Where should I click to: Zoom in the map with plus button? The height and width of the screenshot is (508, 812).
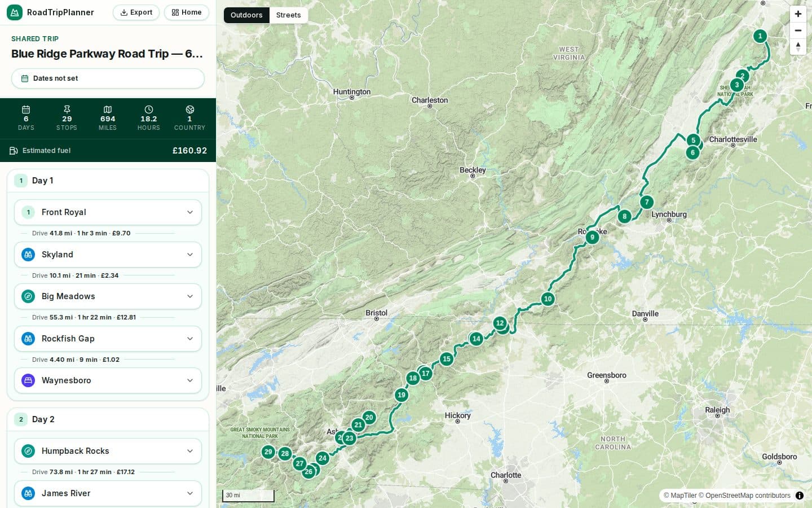pos(798,14)
